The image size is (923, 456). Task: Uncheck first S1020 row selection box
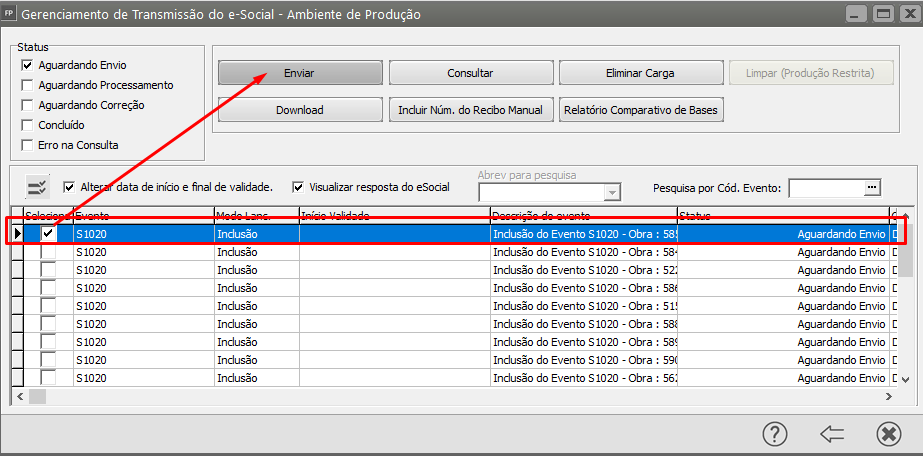click(x=48, y=233)
